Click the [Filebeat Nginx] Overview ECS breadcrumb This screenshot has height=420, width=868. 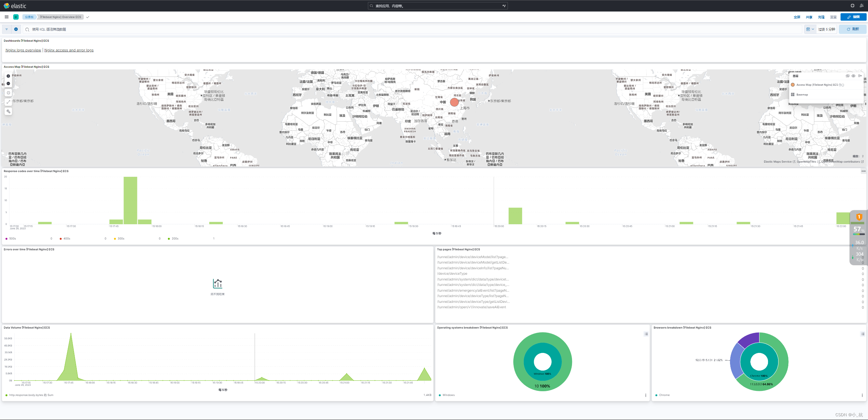pos(60,17)
